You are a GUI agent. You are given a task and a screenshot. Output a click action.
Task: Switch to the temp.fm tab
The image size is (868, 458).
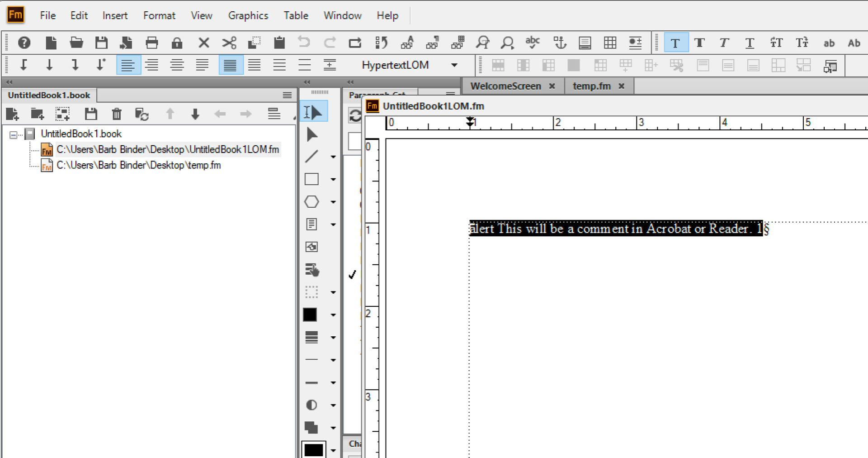[591, 86]
